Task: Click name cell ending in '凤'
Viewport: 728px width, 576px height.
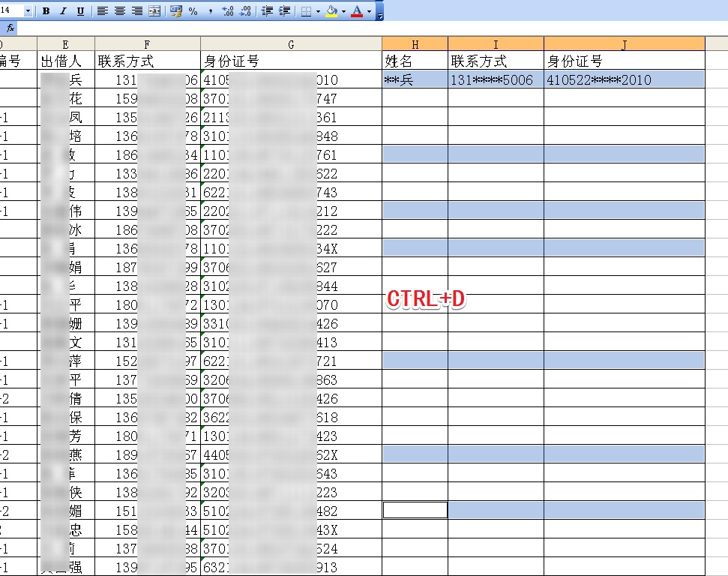Action: point(65,117)
